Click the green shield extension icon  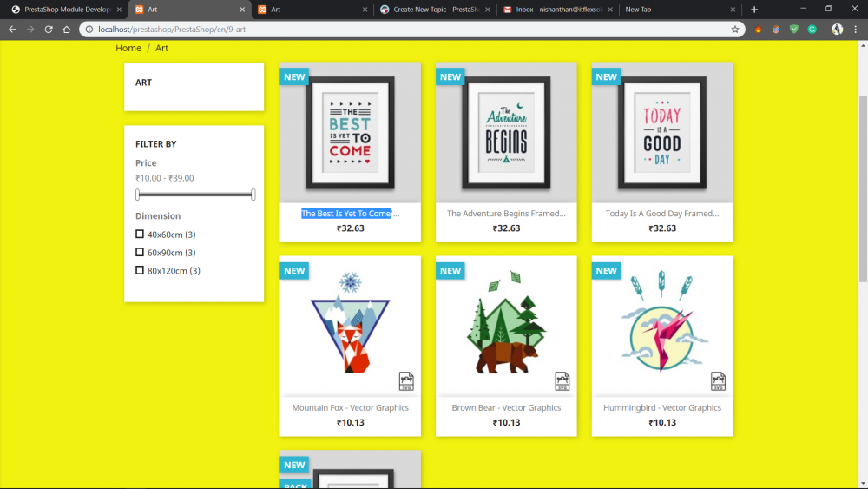click(x=794, y=30)
